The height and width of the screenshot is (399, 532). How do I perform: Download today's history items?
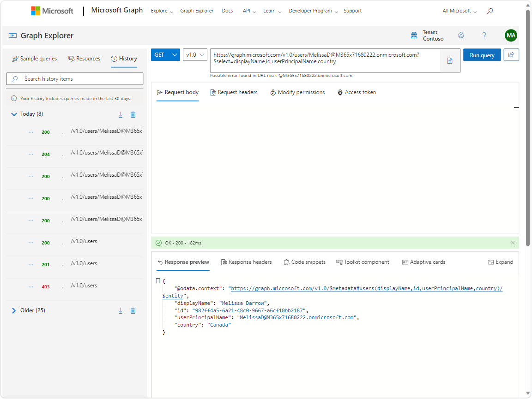pyautogui.click(x=121, y=114)
